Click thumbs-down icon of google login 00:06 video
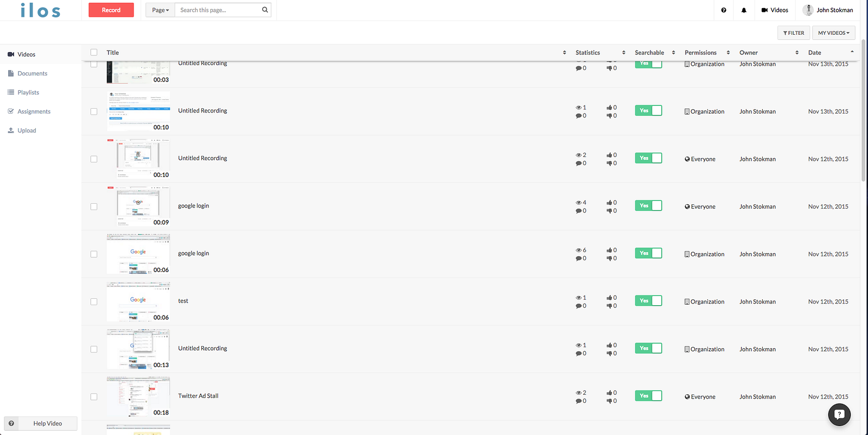This screenshot has width=868, height=435. coord(609,259)
